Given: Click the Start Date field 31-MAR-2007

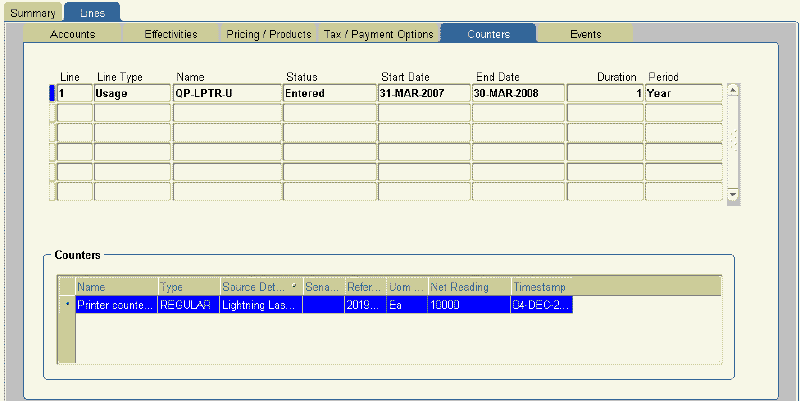Looking at the screenshot, I should [424, 93].
